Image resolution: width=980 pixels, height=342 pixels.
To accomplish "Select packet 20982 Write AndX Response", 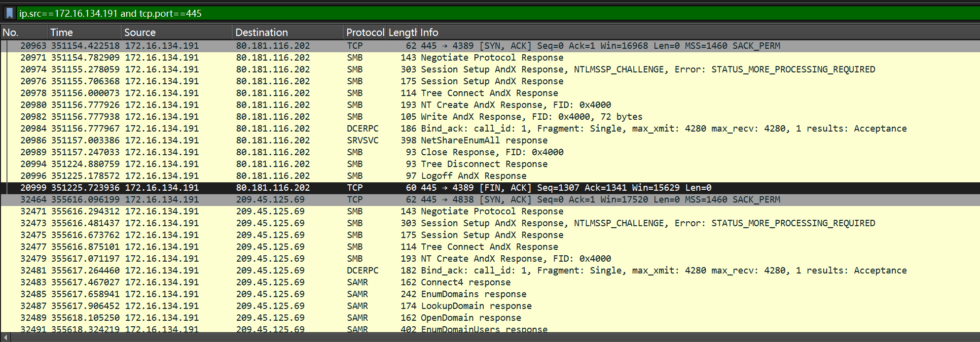I will point(490,117).
